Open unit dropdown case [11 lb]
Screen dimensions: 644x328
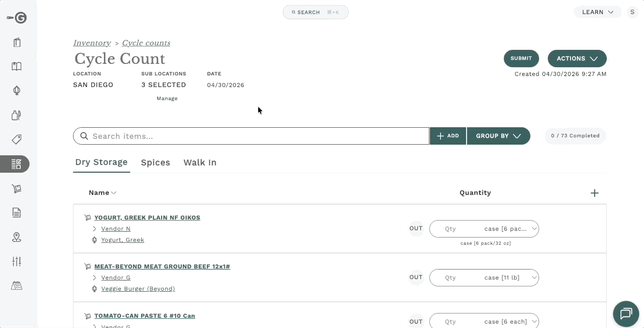pos(511,278)
